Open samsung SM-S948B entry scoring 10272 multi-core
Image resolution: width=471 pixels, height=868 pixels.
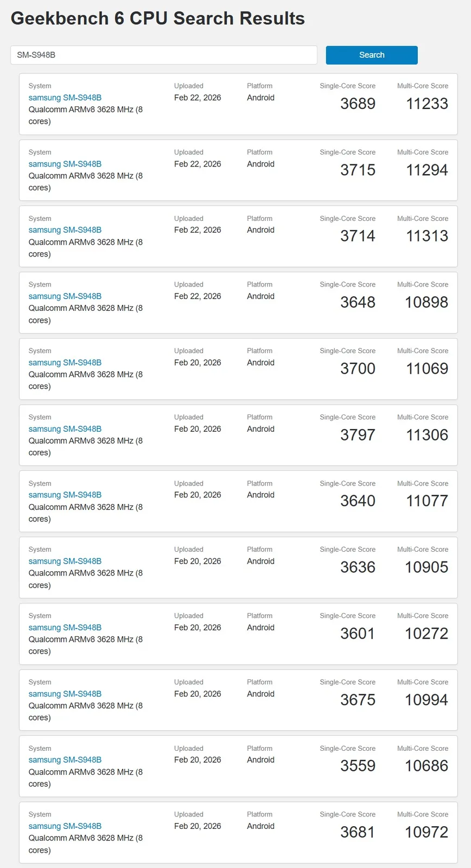tap(65, 628)
